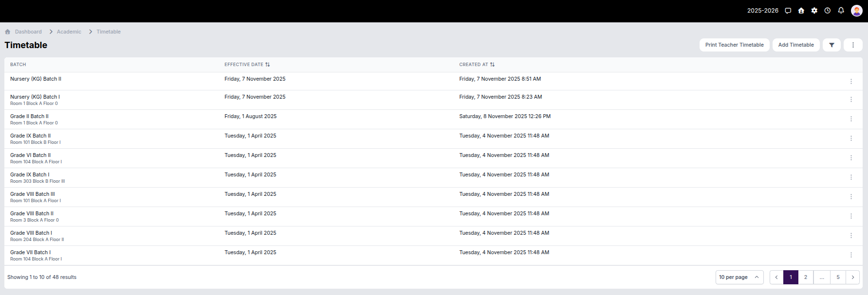Select Grade IX Batch I row name
This screenshot has width=868, height=295.
pyautogui.click(x=30, y=174)
